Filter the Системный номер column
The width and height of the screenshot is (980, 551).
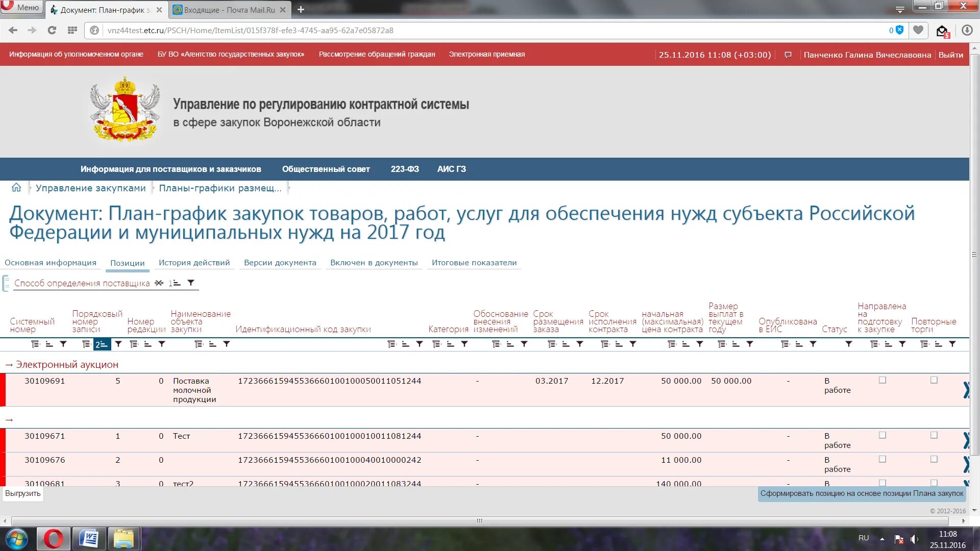63,344
